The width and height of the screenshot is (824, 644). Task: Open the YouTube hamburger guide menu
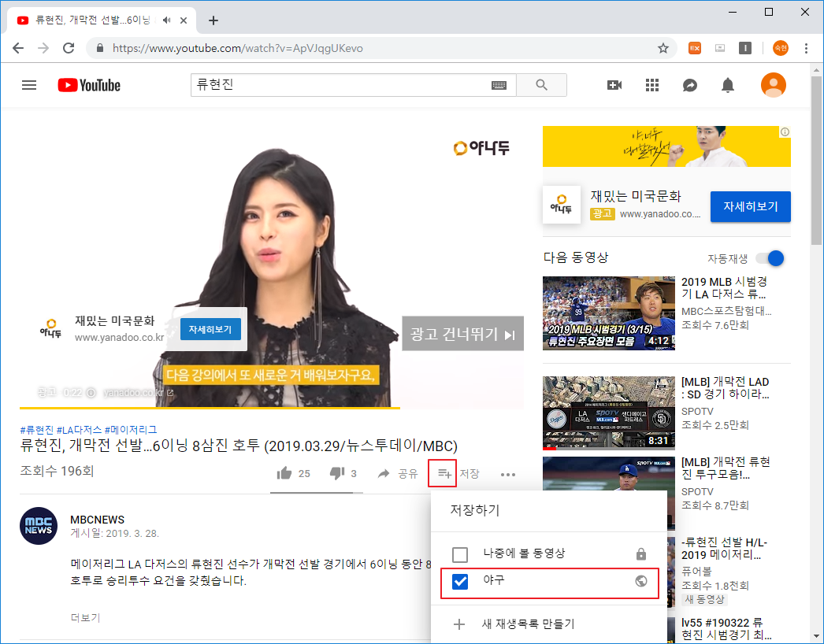click(29, 85)
